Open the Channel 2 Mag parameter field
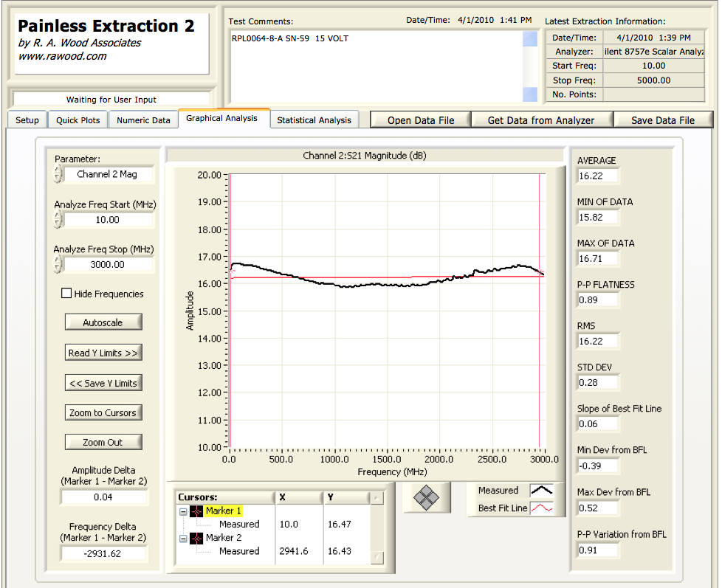This screenshot has width=722, height=588. pos(107,174)
